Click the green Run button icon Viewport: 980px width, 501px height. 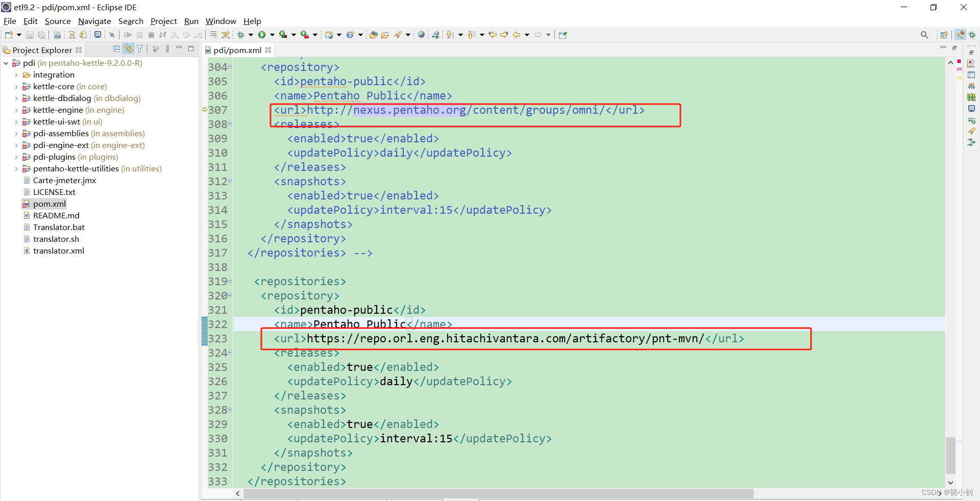[x=262, y=35]
